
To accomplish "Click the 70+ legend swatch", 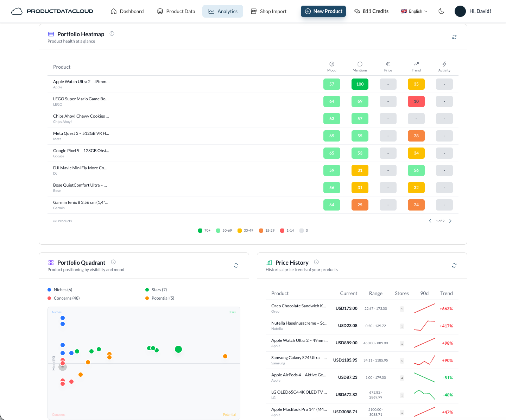I will tap(200, 231).
